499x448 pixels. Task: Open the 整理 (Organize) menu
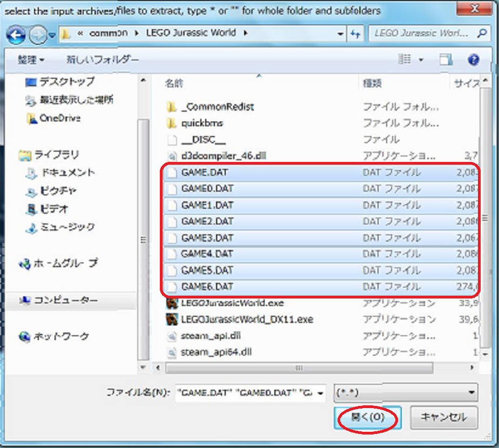pos(31,59)
